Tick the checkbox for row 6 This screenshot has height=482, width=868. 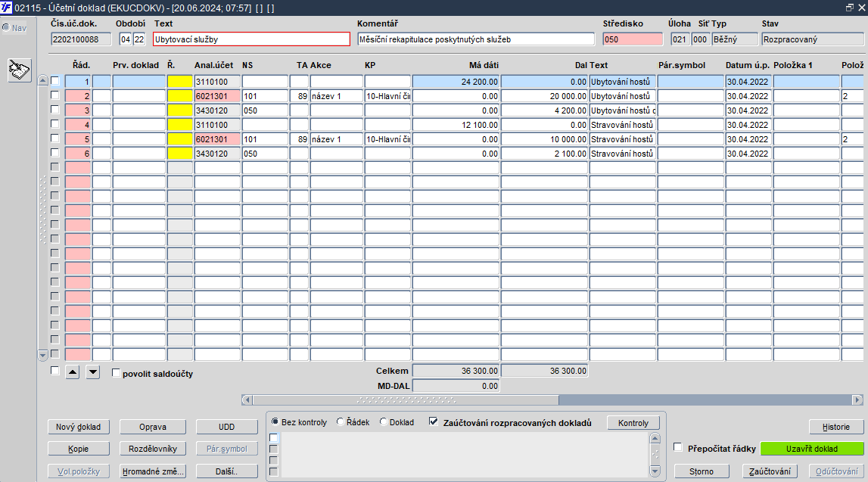click(x=54, y=153)
